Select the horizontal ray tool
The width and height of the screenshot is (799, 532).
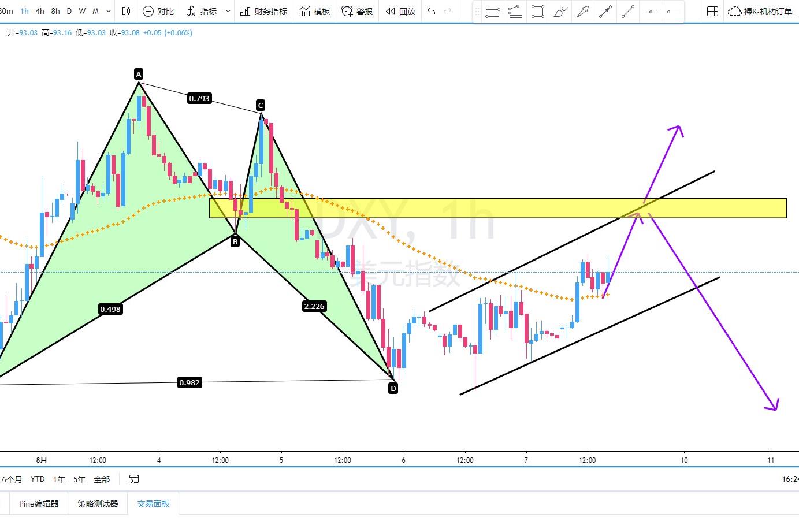point(673,12)
